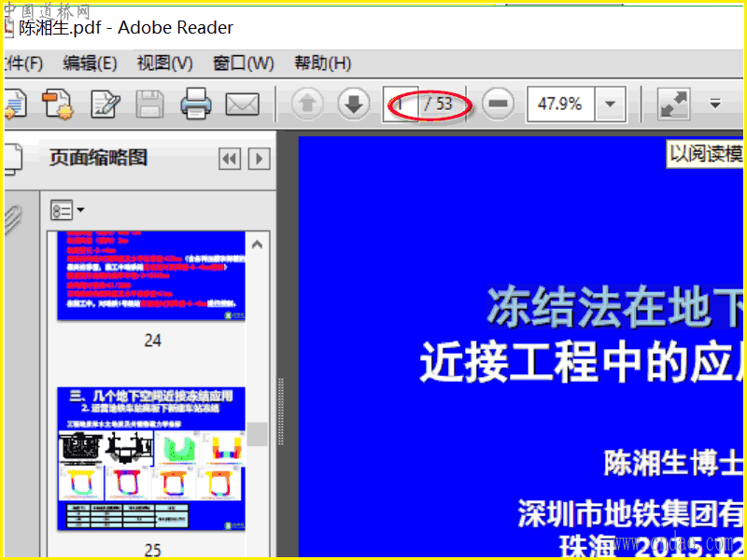This screenshot has width=747, height=560.
Task: Open the 帮助(H) menu
Action: 322,63
